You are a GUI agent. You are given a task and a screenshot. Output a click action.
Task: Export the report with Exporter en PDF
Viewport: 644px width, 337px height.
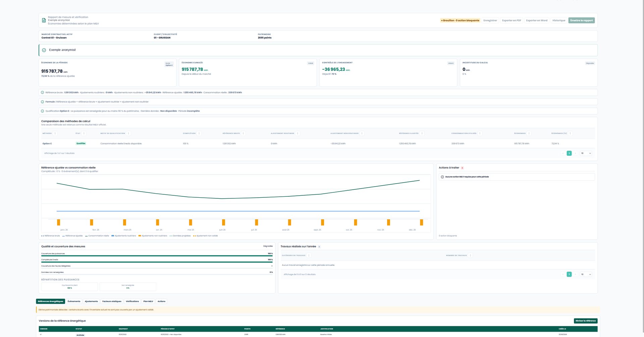pyautogui.click(x=512, y=20)
